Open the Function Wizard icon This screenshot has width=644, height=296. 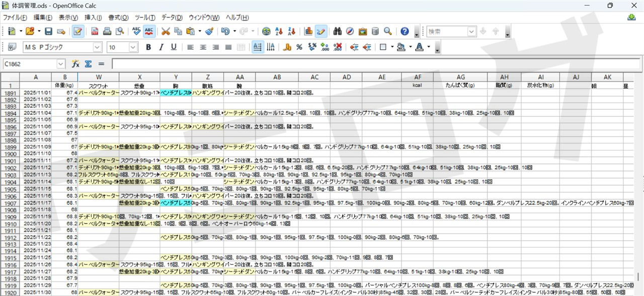coord(76,64)
